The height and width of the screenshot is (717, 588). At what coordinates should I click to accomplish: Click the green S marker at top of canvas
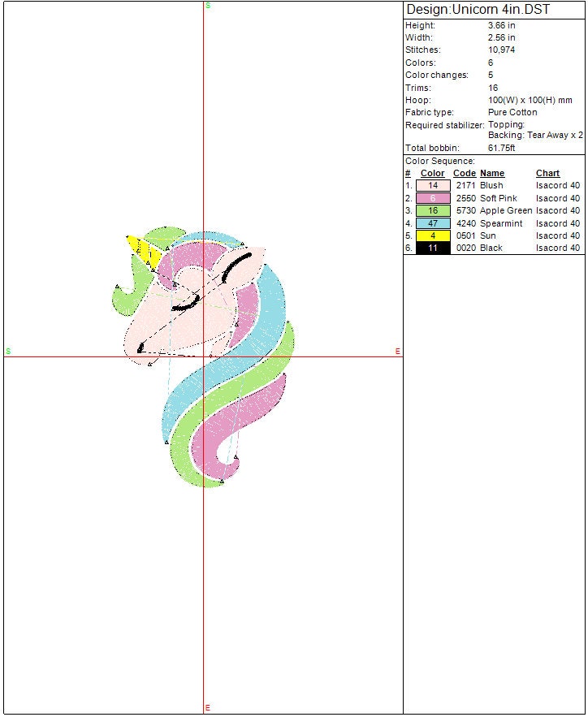tap(208, 6)
